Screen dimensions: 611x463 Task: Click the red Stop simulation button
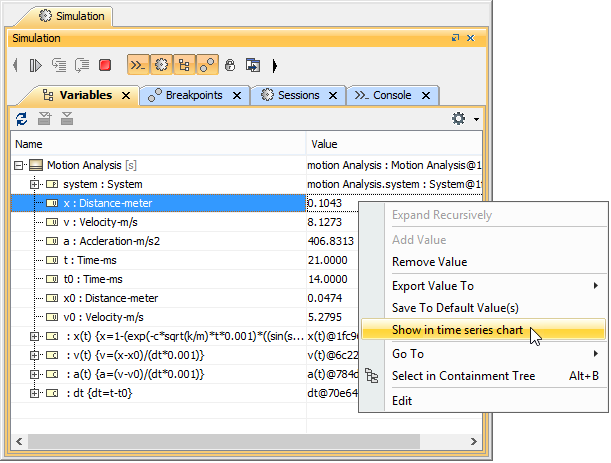(105, 65)
